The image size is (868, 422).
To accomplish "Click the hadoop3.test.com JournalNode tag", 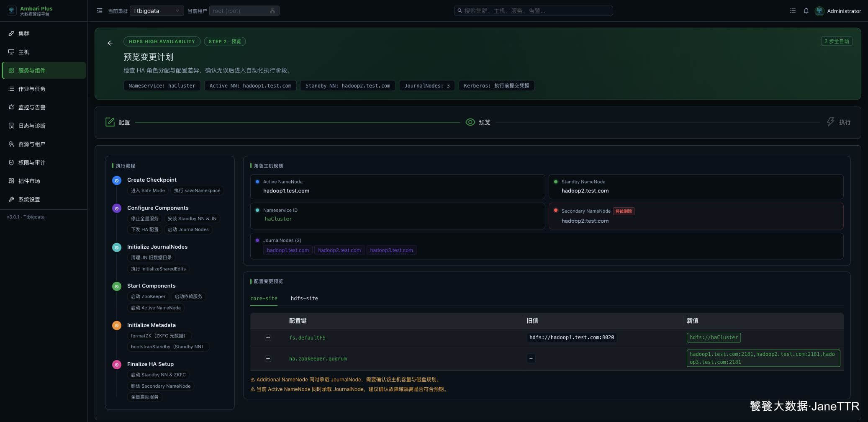I will coord(391,250).
